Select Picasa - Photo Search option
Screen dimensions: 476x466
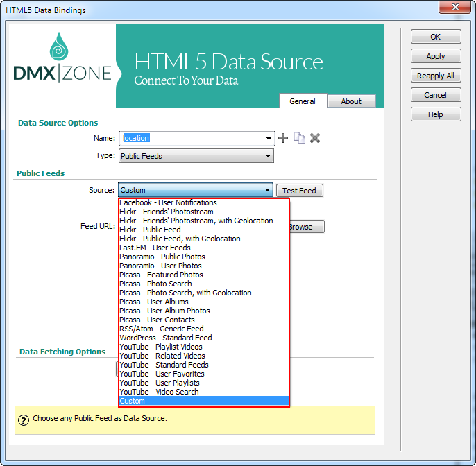[x=204, y=284]
